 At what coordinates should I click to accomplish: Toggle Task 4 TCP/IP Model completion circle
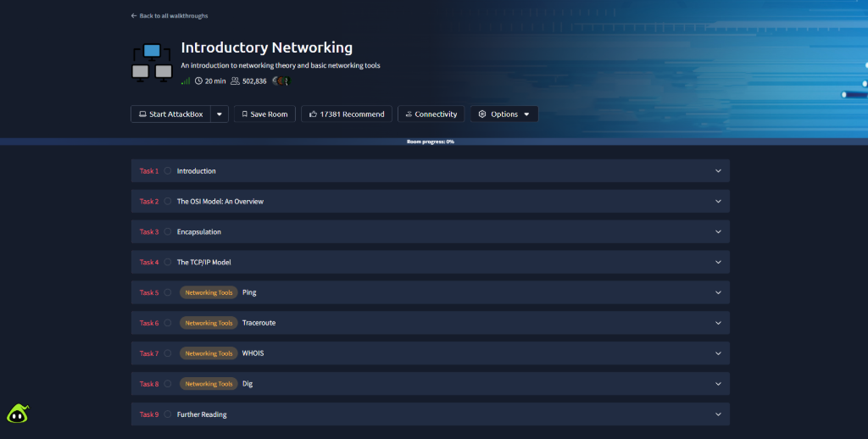(x=168, y=262)
